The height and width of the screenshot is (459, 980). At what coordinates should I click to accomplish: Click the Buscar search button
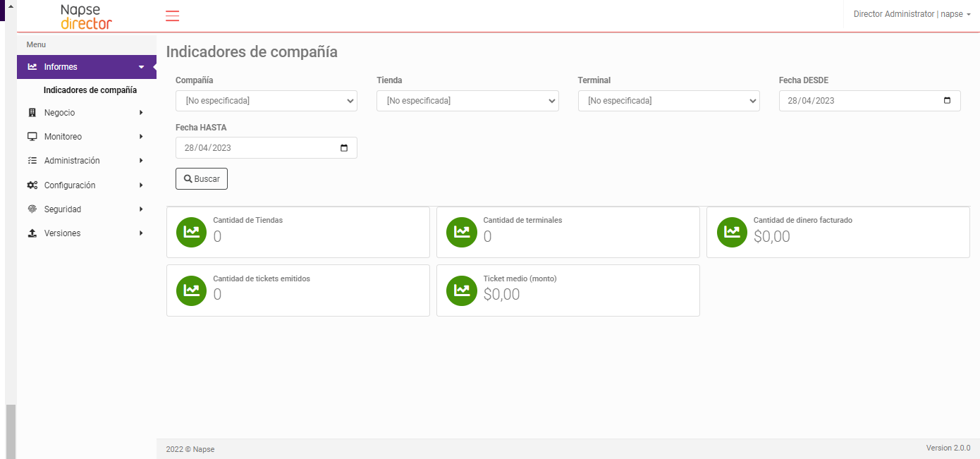click(x=202, y=179)
